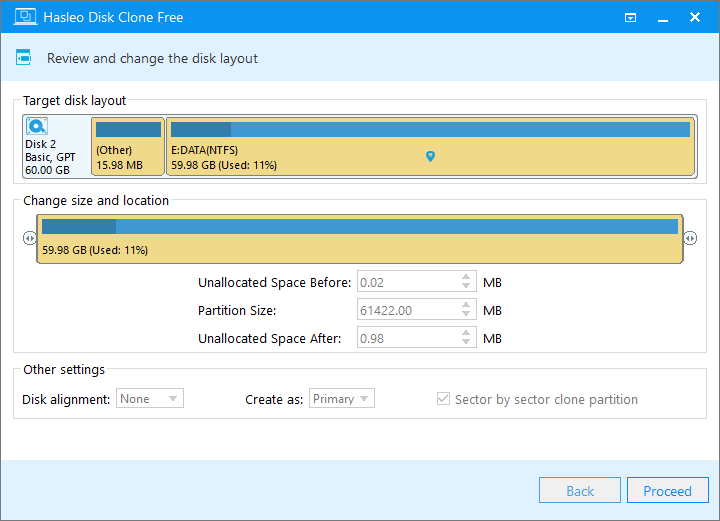The height and width of the screenshot is (521, 720).
Task: Open the Create as Primary dropdown
Action: [342, 398]
